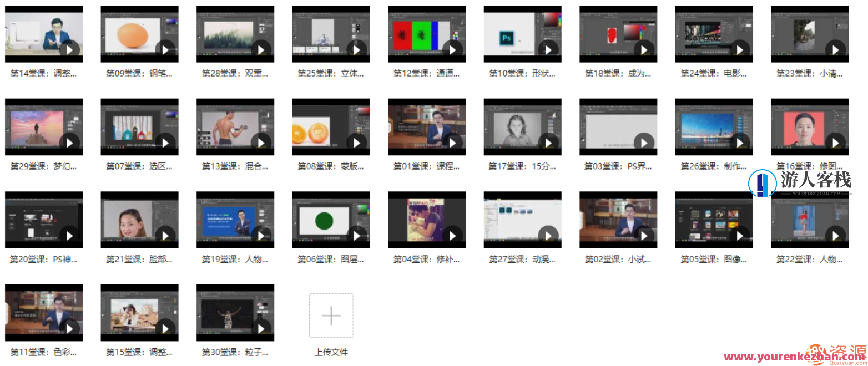Play the 第05堂课：图像 lesson video

739,235
